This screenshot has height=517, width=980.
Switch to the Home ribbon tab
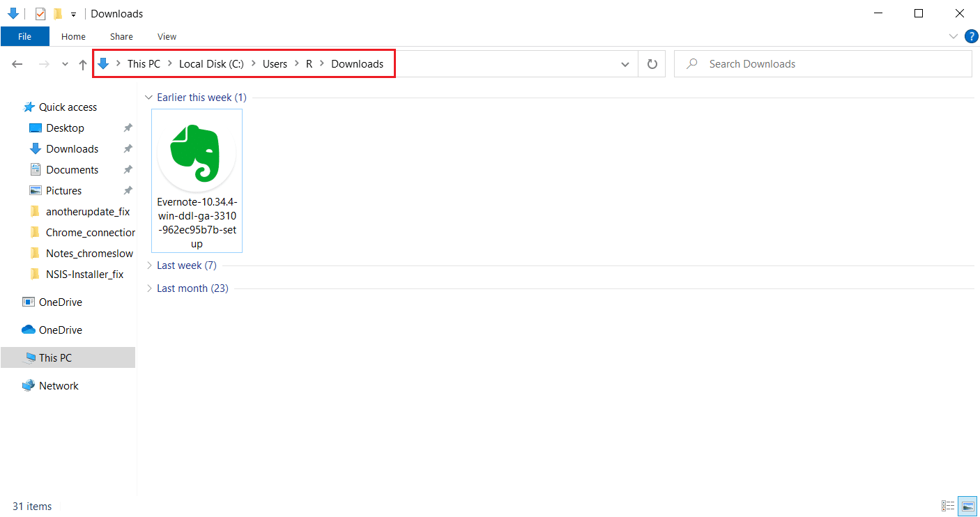tap(73, 36)
